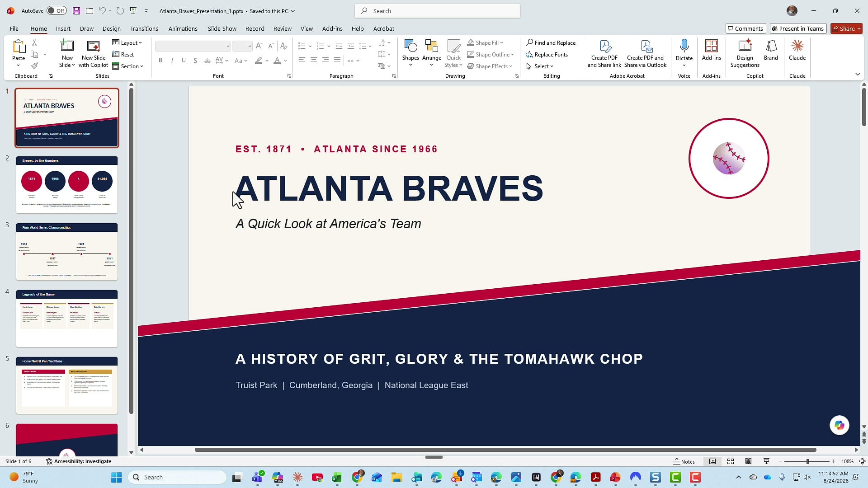Switch to Slide Sorter view
The width and height of the screenshot is (868, 488).
(x=730, y=461)
